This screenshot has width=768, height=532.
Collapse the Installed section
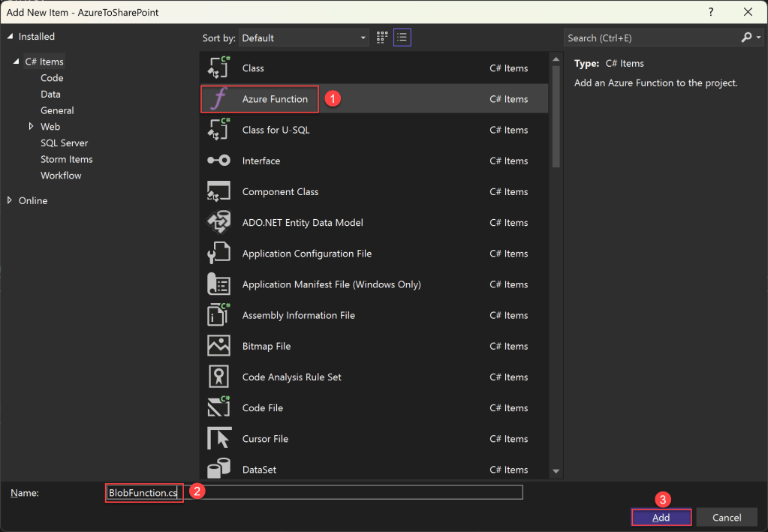[x=10, y=37]
